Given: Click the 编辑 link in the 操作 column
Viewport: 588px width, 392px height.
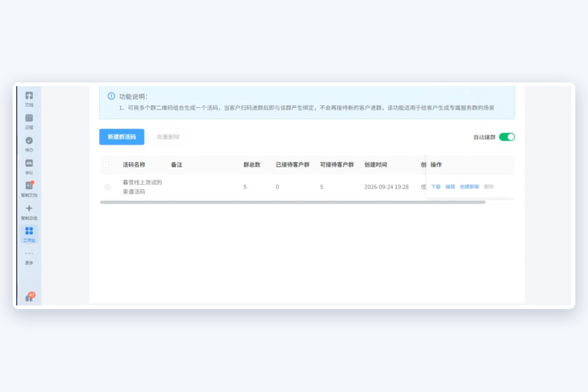Looking at the screenshot, I should pyautogui.click(x=450, y=187).
